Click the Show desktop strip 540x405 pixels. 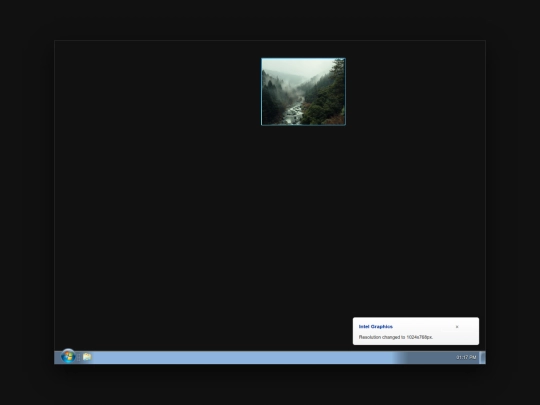pyautogui.click(x=482, y=357)
